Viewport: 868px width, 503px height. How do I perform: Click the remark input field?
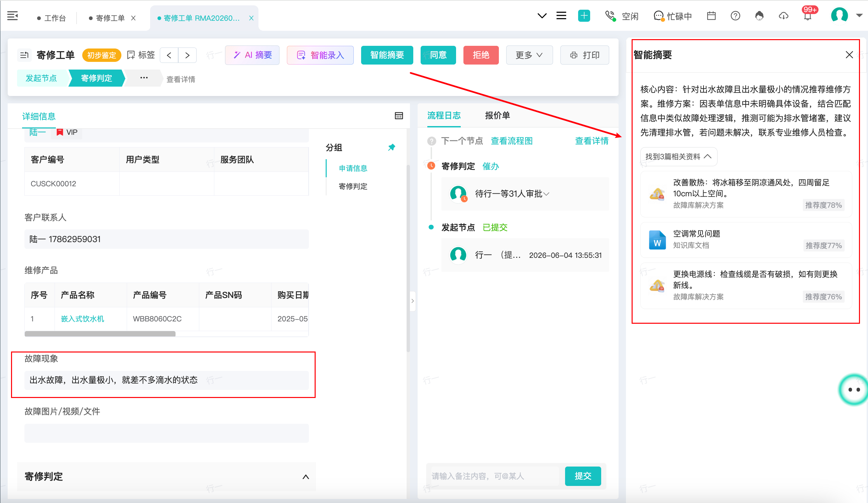point(495,476)
